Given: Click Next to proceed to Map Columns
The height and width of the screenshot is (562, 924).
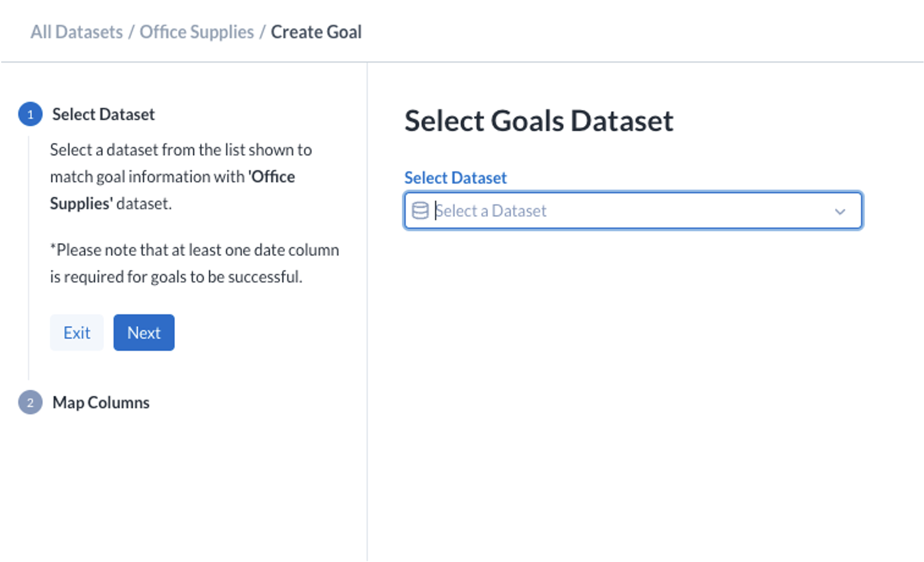Looking at the screenshot, I should point(144,332).
